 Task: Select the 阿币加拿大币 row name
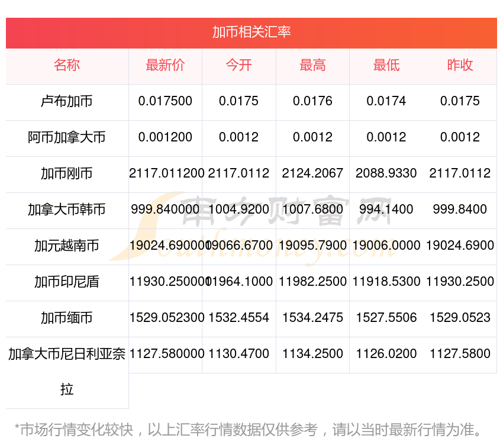(67, 137)
